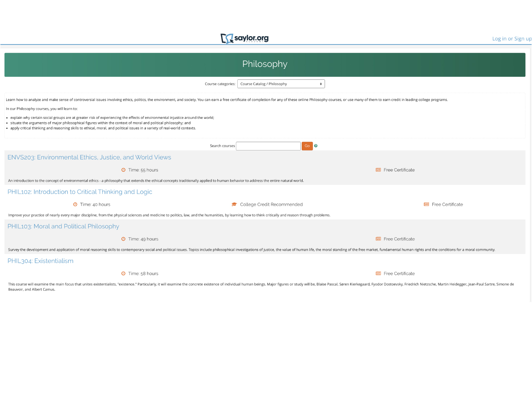Click 'In our Philosophy courses' intro line

pyautogui.click(x=42, y=109)
